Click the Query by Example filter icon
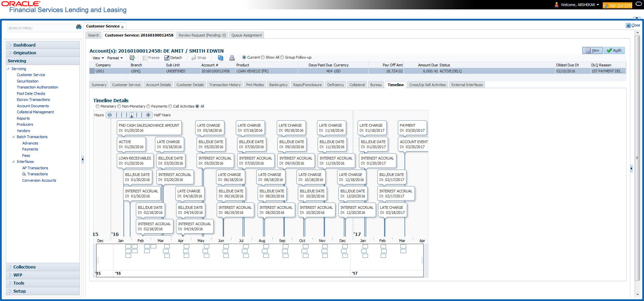This screenshot has height=301, width=644. (x=132, y=58)
